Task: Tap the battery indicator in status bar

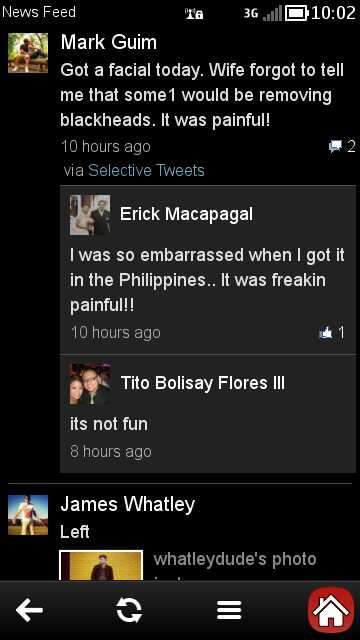Action: (296, 13)
